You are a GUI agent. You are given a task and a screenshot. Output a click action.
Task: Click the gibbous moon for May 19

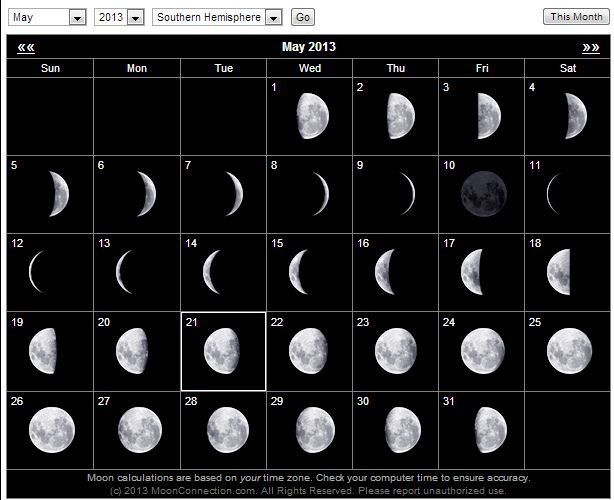click(x=43, y=351)
